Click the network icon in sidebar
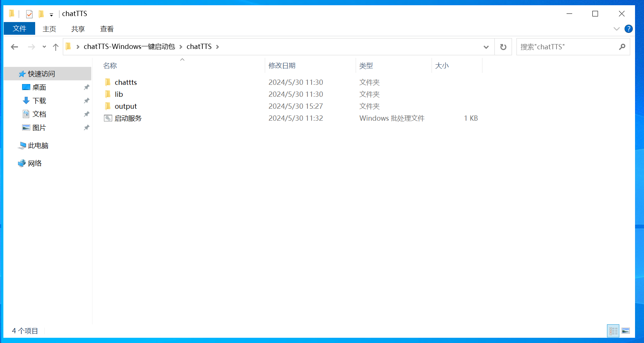Image resolution: width=644 pixels, height=343 pixels. click(x=22, y=163)
